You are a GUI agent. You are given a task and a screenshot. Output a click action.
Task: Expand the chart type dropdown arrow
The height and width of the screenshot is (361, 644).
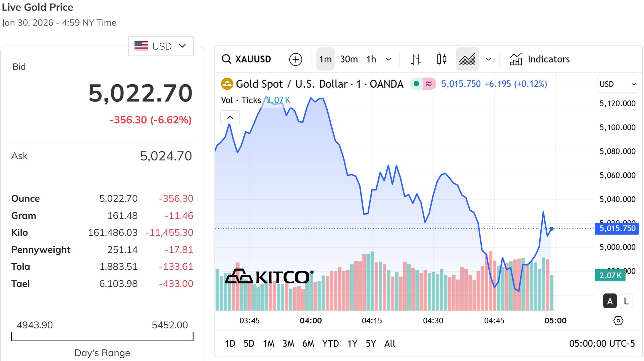tap(488, 59)
